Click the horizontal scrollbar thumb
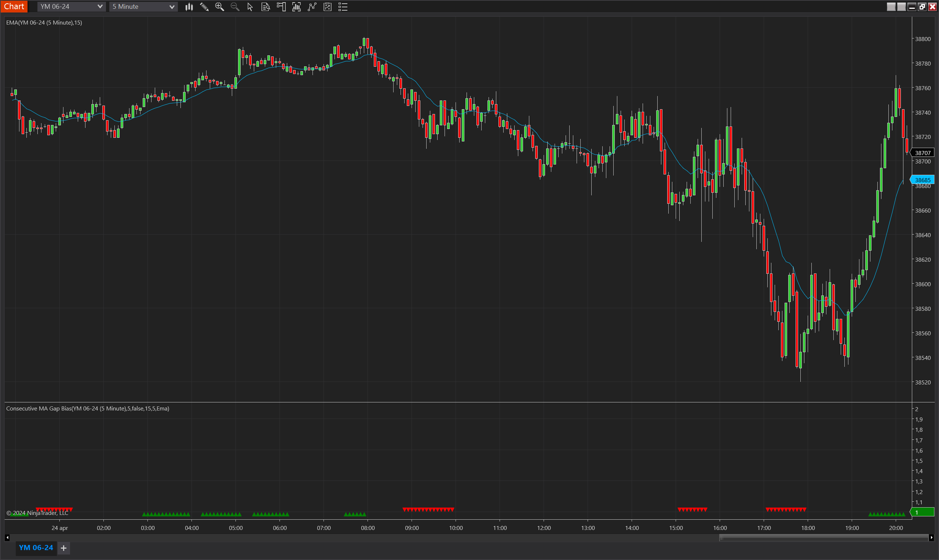 coord(824,537)
